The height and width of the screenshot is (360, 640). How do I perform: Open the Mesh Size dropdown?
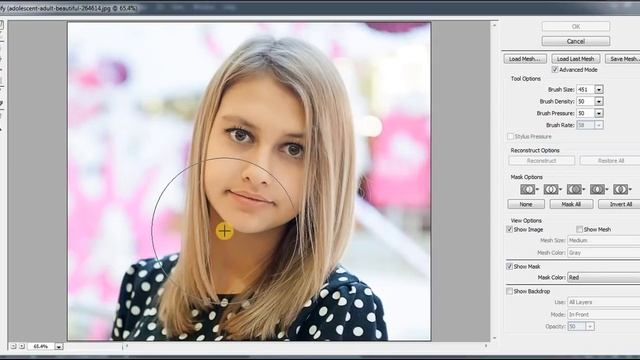point(604,240)
